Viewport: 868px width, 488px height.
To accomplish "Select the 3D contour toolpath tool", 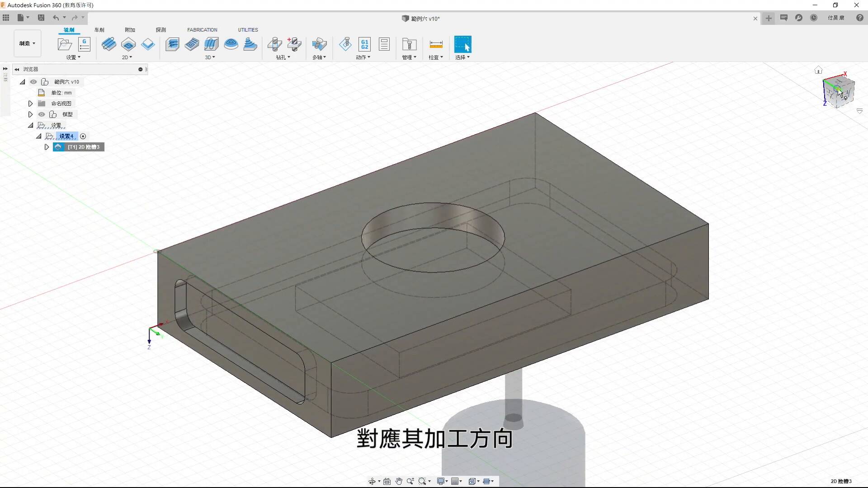I will coord(231,44).
